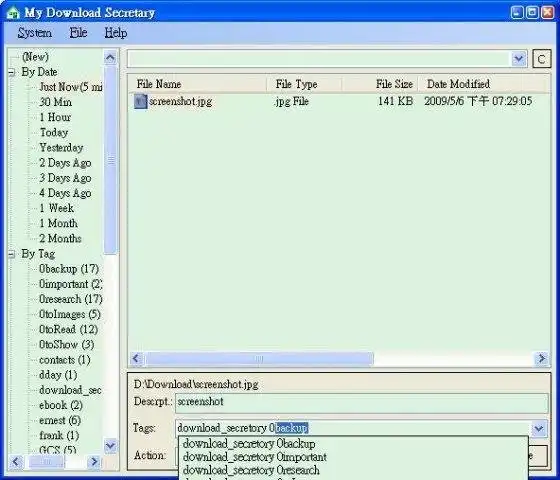Select the 4 Days Ago filter
Screen dimensions: 560x480
point(65,193)
